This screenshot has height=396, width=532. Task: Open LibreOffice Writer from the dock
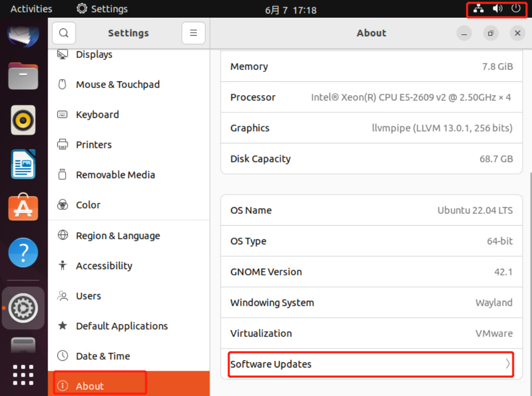(23, 164)
